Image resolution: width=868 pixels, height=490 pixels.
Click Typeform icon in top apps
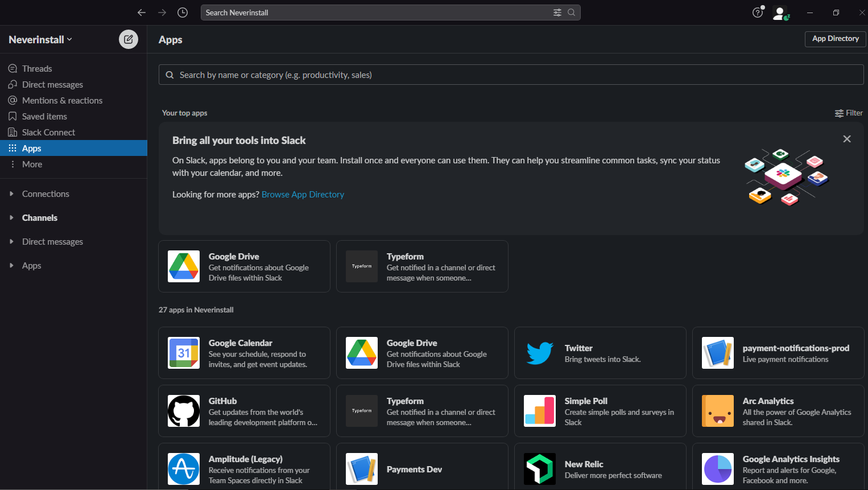tap(362, 266)
